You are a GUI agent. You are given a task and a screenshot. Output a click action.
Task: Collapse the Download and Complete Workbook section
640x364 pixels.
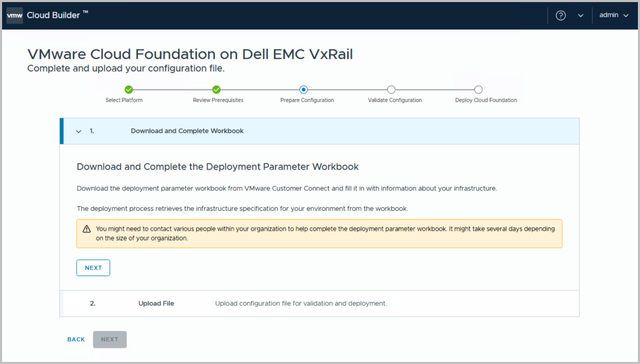[x=79, y=131]
